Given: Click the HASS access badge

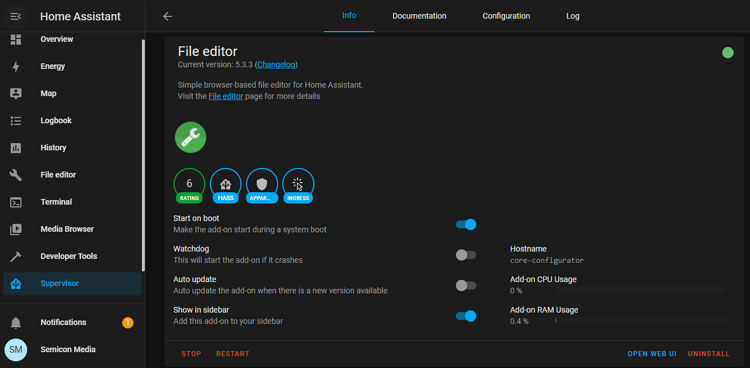Looking at the screenshot, I should click(225, 186).
